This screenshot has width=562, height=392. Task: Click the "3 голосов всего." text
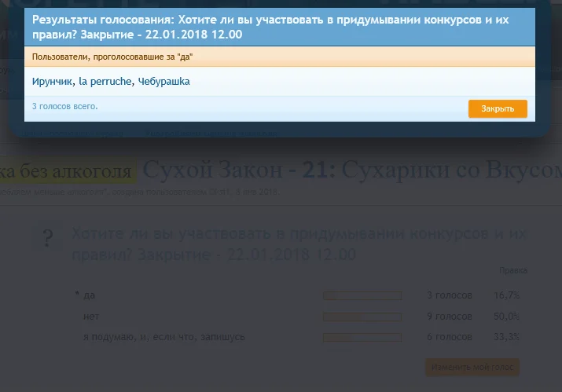[65, 106]
